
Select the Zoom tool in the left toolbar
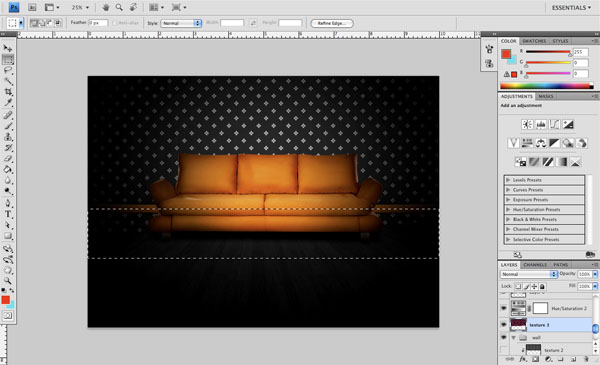click(x=8, y=280)
